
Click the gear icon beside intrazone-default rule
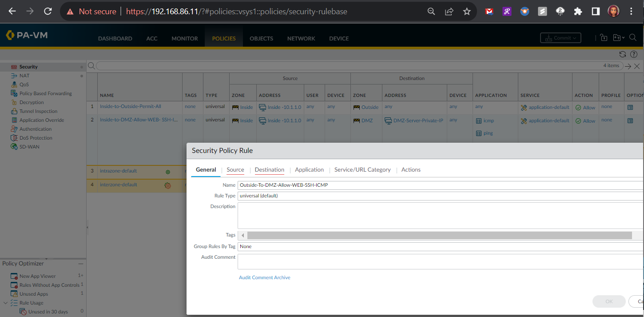click(x=167, y=172)
